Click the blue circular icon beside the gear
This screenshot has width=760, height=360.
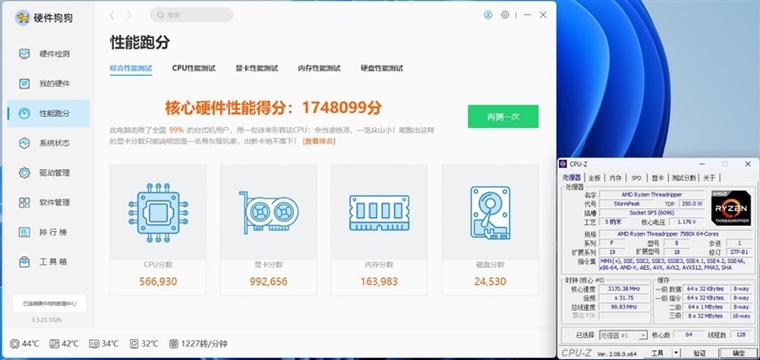click(488, 15)
